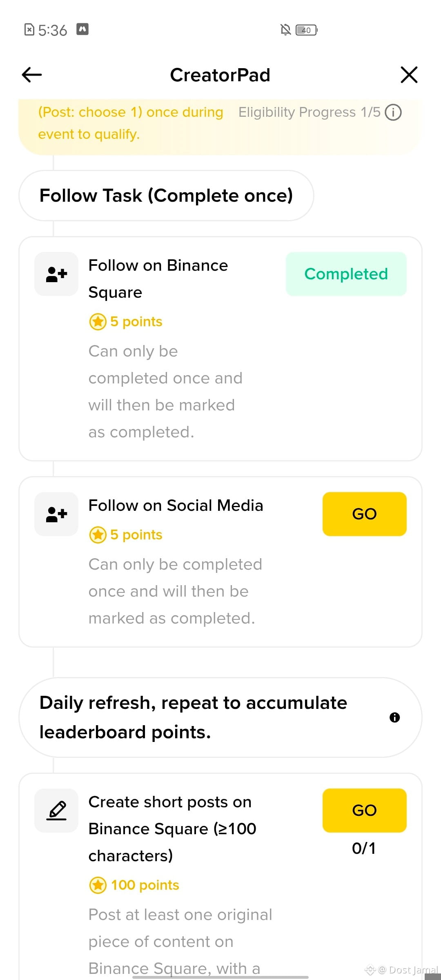Screen dimensions: 441x980
Task: Open the Follow on Binance Square task title
Action: (x=158, y=279)
